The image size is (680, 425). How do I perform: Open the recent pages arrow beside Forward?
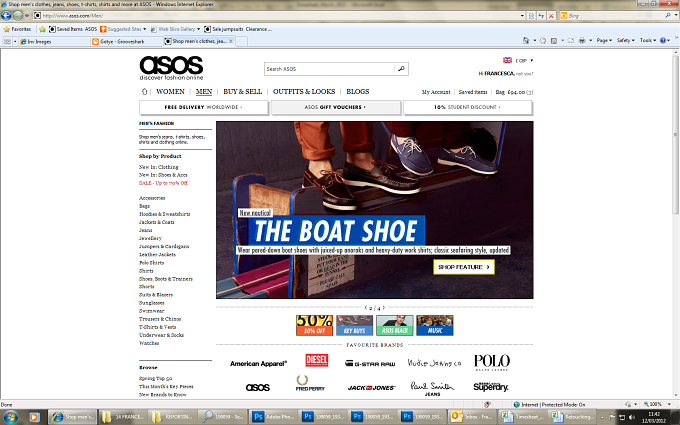27,16
